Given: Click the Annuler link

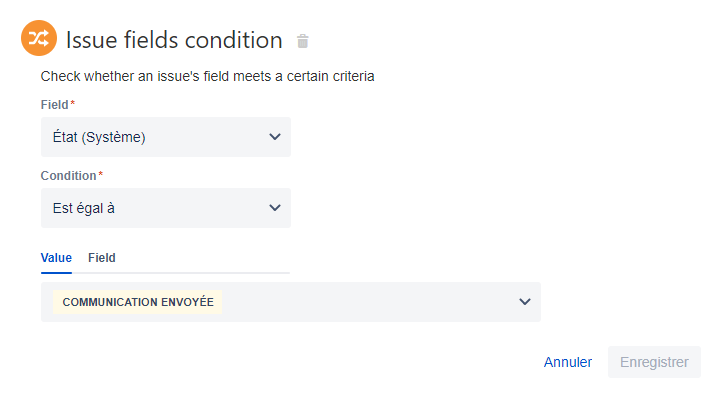Looking at the screenshot, I should click(x=568, y=362).
